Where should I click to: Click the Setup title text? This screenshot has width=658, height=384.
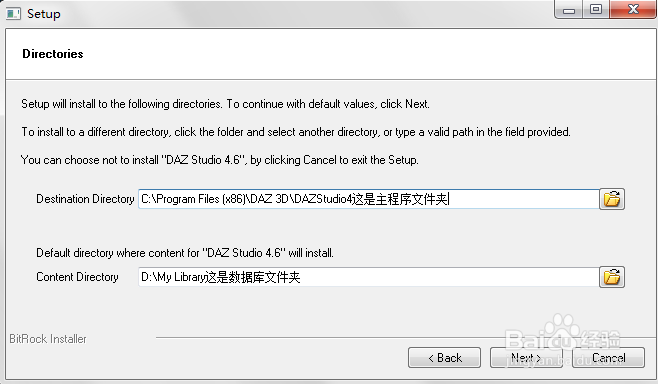(x=44, y=14)
